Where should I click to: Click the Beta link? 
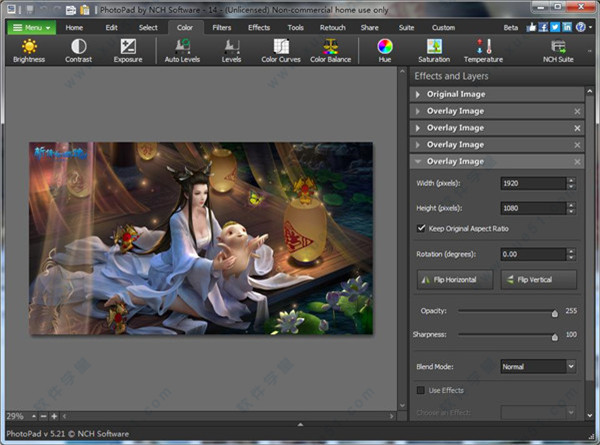[x=511, y=28]
